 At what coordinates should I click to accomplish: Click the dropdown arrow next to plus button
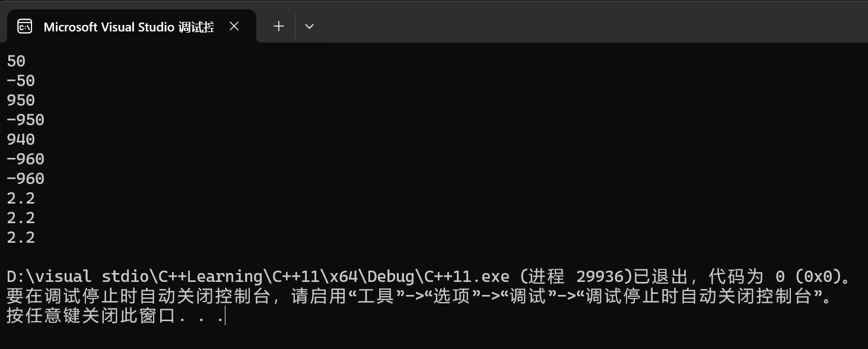pos(309,26)
